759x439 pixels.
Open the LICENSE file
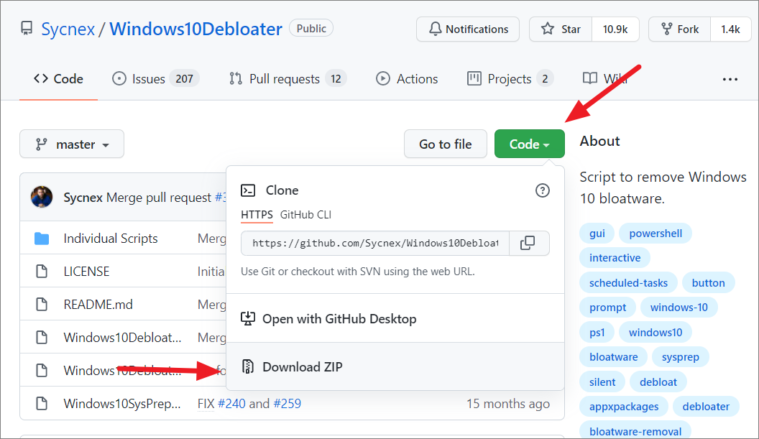tap(86, 271)
